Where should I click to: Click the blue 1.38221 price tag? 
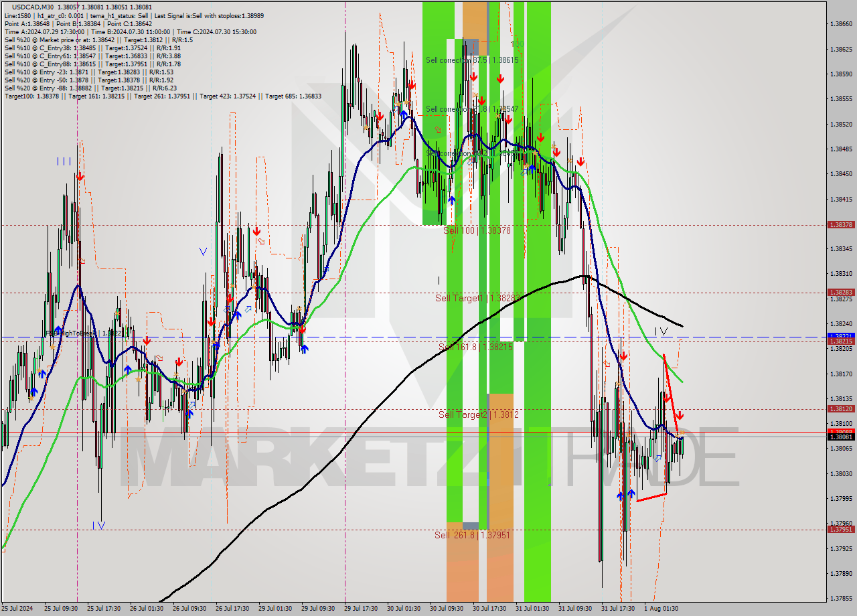841,335
